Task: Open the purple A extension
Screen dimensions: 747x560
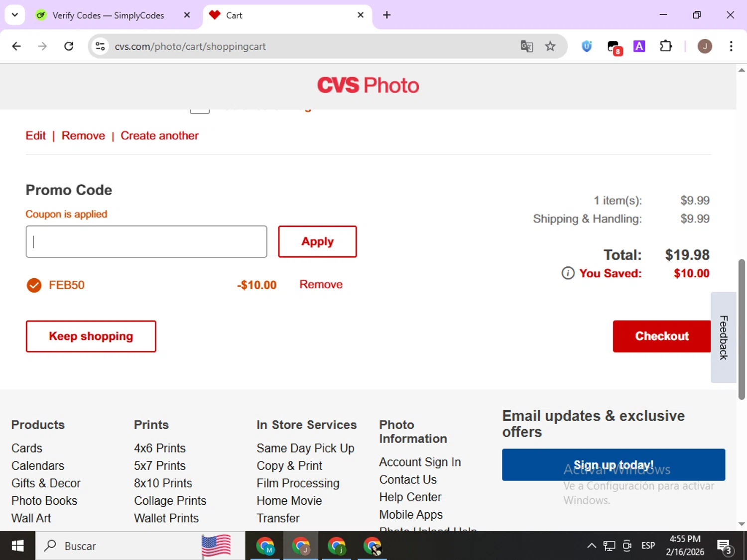Action: tap(639, 46)
